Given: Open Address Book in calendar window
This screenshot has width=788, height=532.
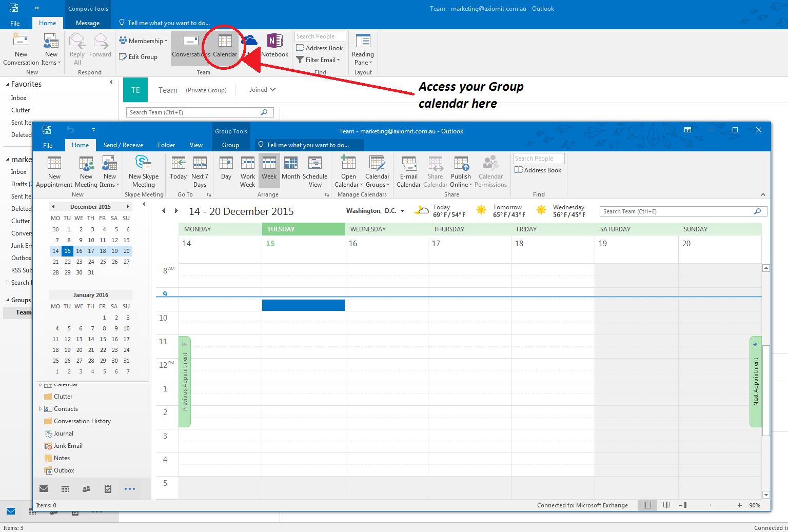Looking at the screenshot, I should 538,170.
